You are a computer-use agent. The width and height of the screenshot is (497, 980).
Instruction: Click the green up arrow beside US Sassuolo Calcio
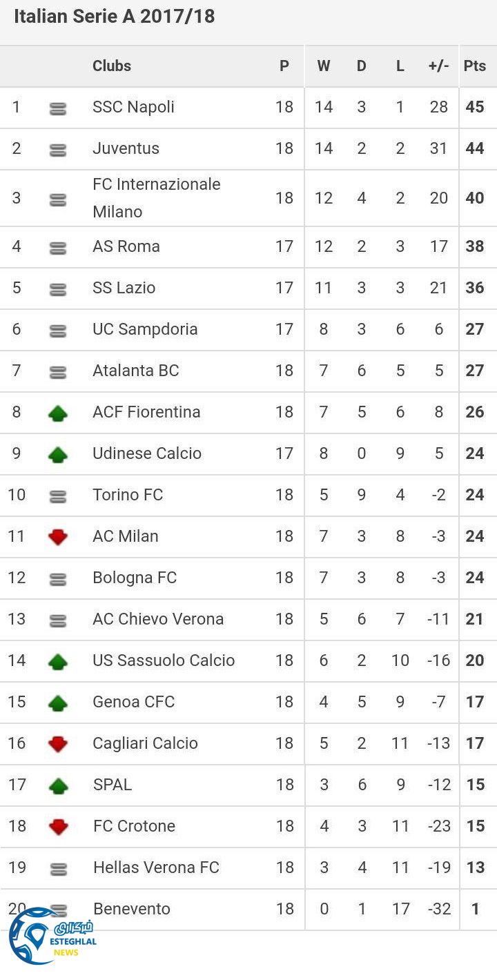coord(58,661)
